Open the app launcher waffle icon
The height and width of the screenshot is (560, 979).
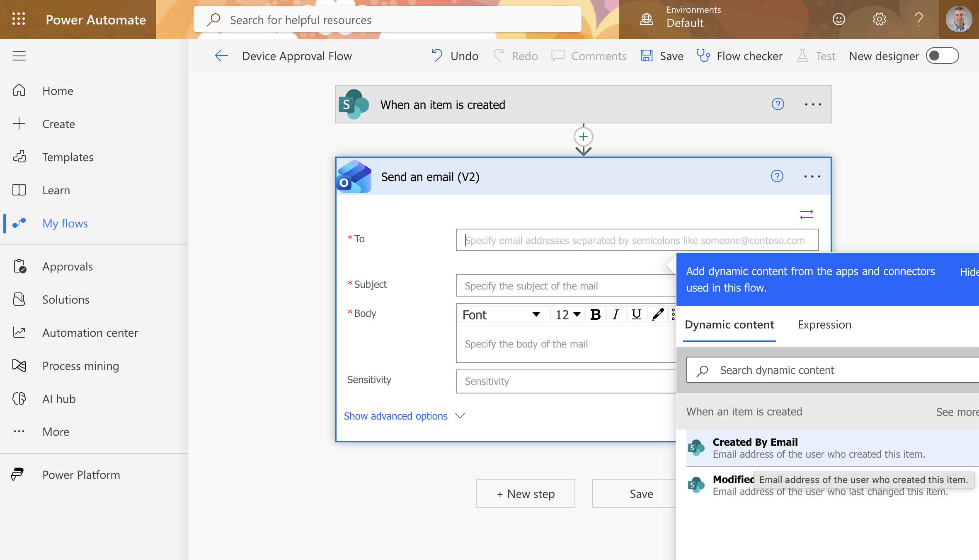pos(19,19)
